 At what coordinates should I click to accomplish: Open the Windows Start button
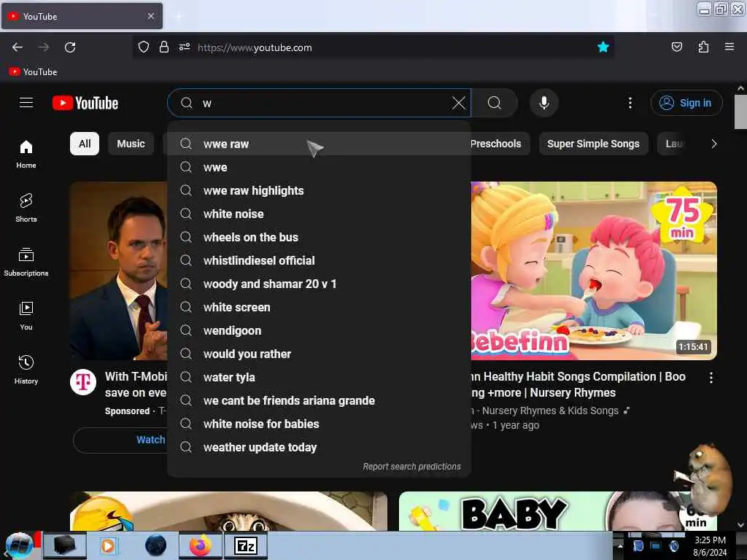coord(20,545)
